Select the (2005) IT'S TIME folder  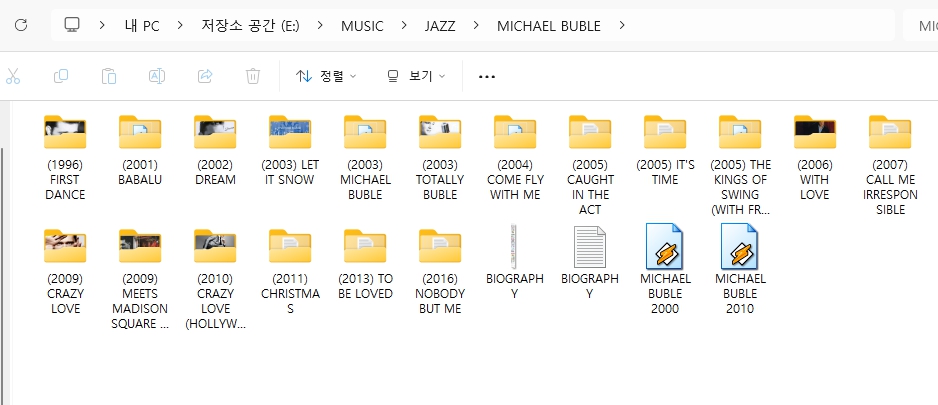665,151
